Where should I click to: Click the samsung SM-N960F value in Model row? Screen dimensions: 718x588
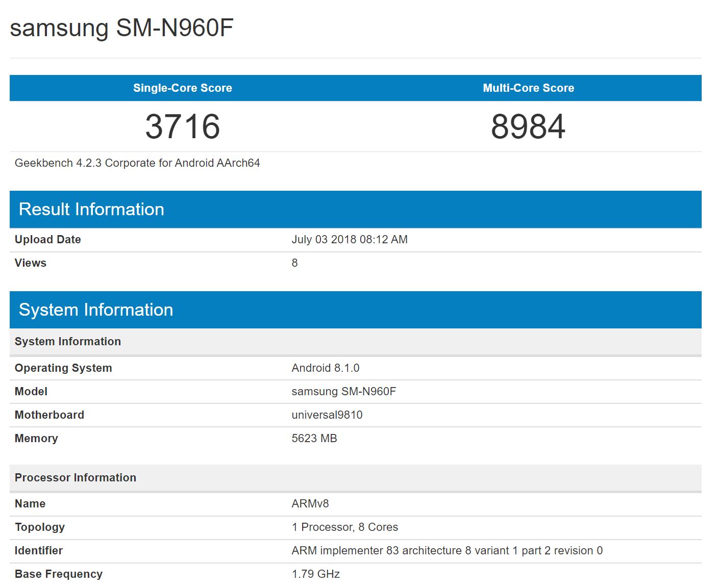coord(343,392)
